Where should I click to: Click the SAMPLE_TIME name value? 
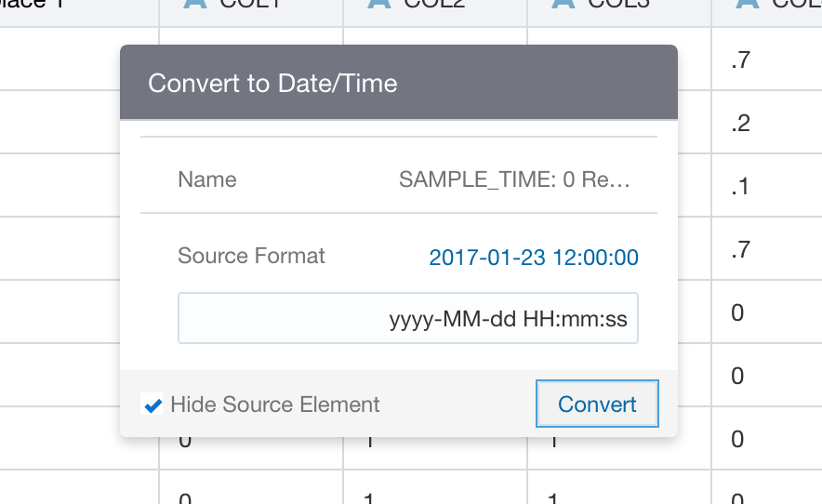click(514, 179)
